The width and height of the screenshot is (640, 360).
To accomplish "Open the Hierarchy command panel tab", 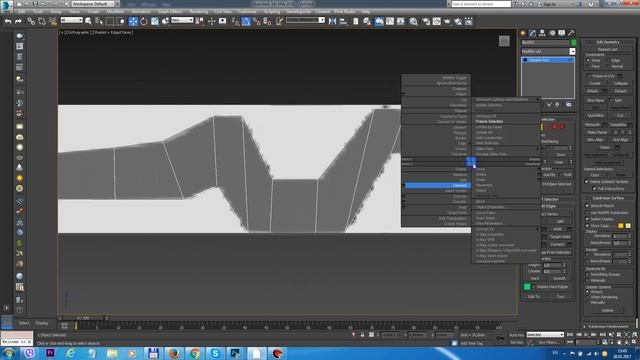I will 542,33.
